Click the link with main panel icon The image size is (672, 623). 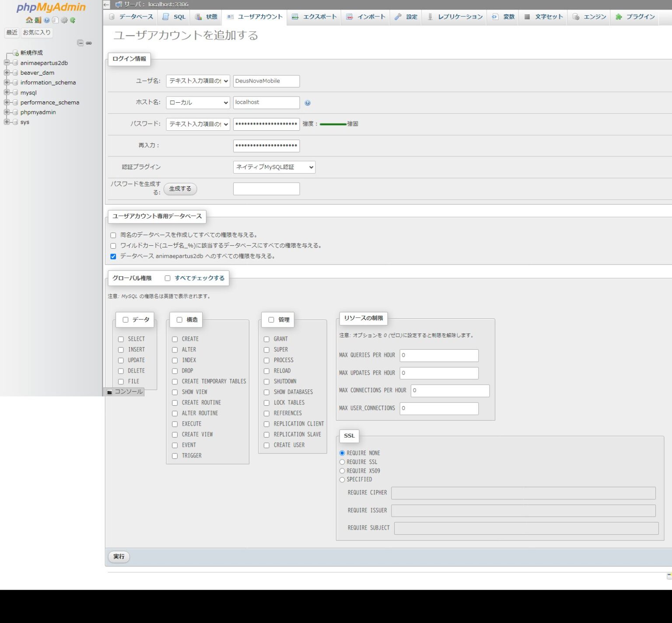pos(89,43)
